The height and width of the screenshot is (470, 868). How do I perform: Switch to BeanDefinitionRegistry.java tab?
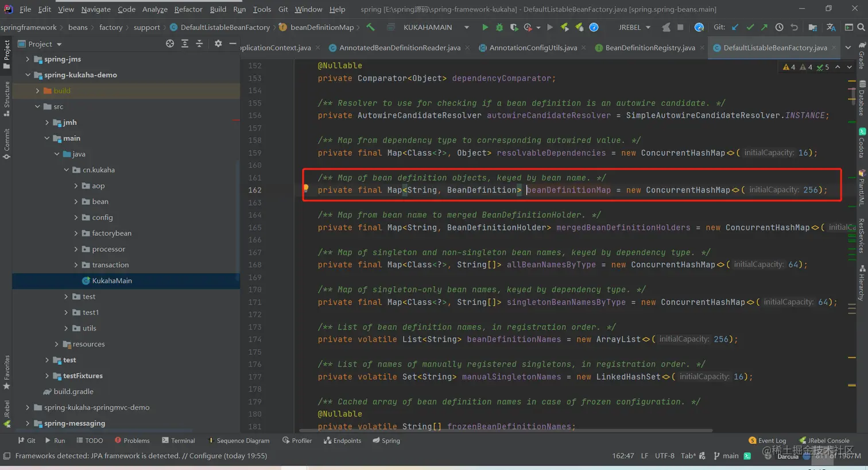[649, 48]
